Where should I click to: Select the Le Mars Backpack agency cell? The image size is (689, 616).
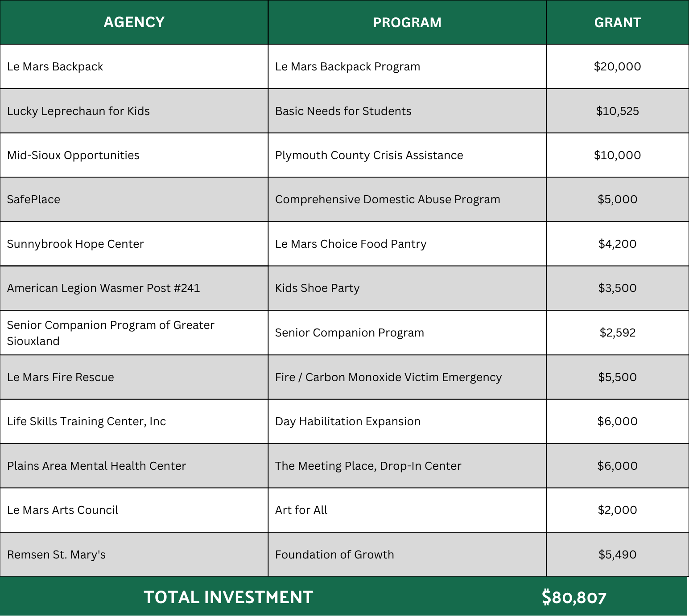(x=134, y=66)
